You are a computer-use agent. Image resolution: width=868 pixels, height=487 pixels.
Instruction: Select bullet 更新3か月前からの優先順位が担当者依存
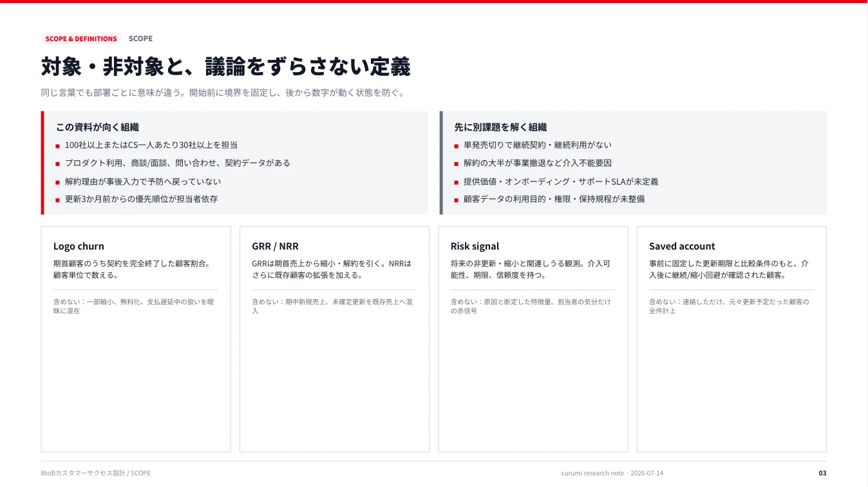coord(141,199)
